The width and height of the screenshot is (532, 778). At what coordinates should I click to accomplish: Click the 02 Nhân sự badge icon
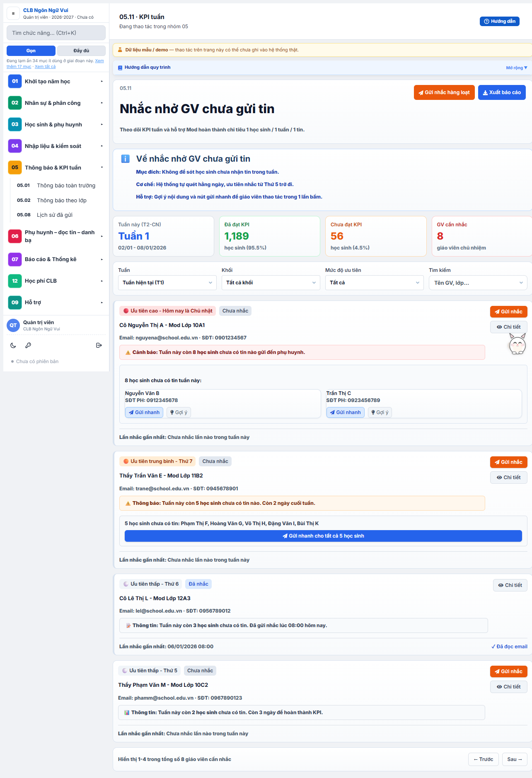[x=15, y=103]
